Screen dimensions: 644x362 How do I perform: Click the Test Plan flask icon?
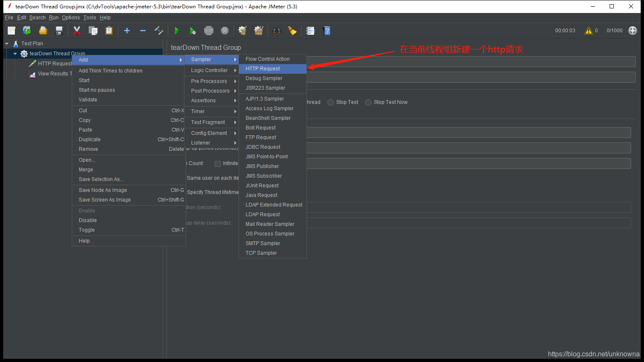tap(16, 44)
